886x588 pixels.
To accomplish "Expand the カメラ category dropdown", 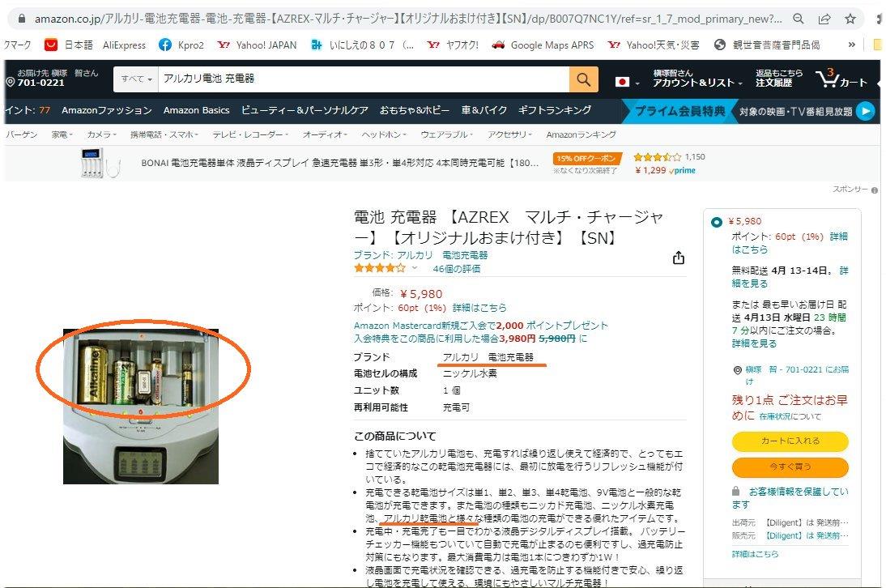I will point(102,134).
